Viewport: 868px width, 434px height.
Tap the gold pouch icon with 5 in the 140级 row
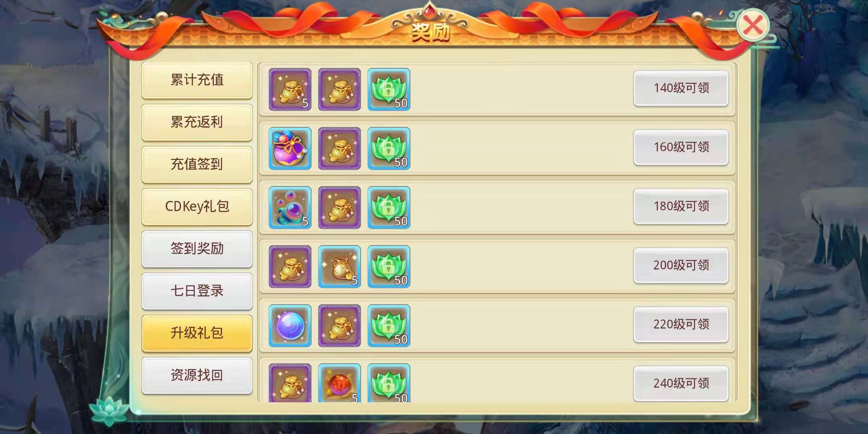tap(290, 89)
